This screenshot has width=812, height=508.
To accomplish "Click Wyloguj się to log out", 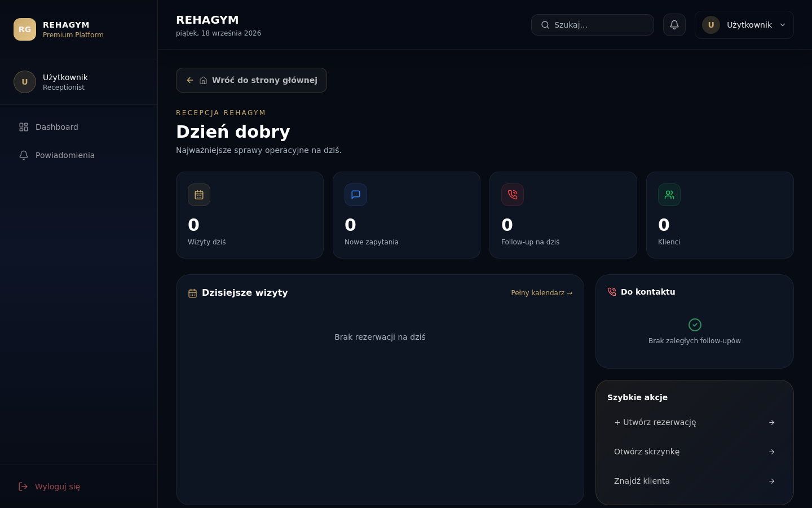I will pyautogui.click(x=79, y=487).
